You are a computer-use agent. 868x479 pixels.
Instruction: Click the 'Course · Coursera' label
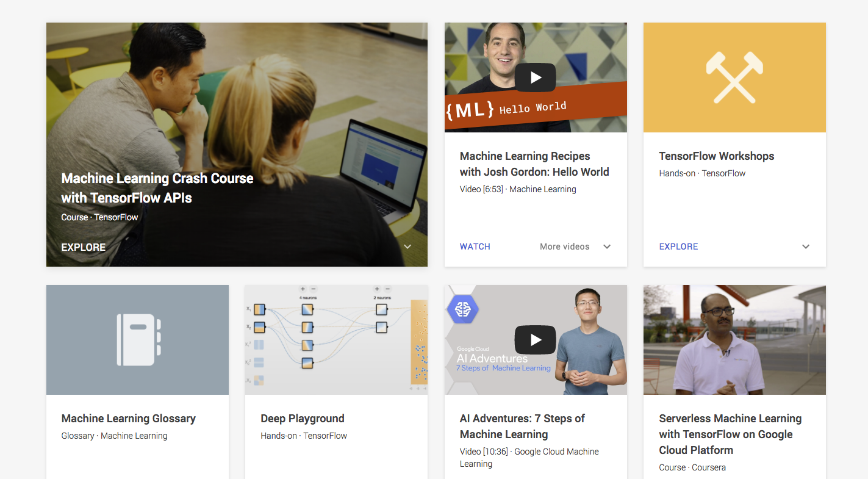coord(692,467)
